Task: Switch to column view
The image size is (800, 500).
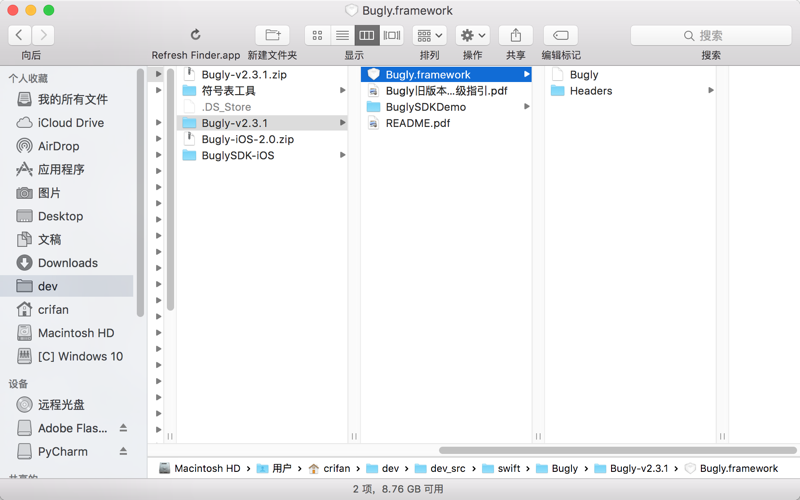Action: click(x=367, y=35)
